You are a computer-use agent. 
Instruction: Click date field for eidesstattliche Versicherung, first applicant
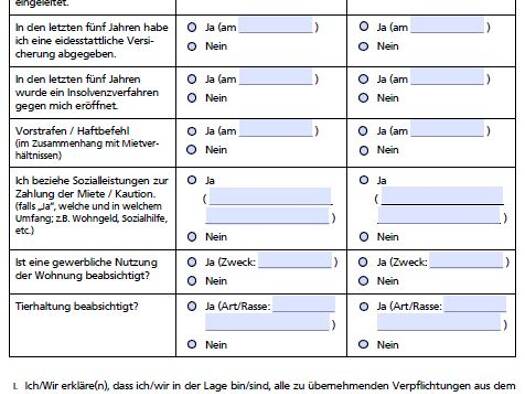point(276,25)
